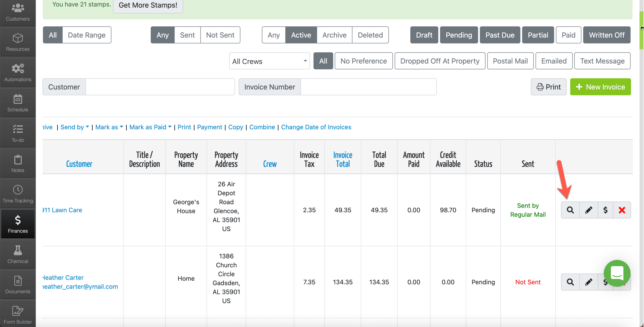Create a New Invoice
This screenshot has width=644, height=327.
click(600, 87)
